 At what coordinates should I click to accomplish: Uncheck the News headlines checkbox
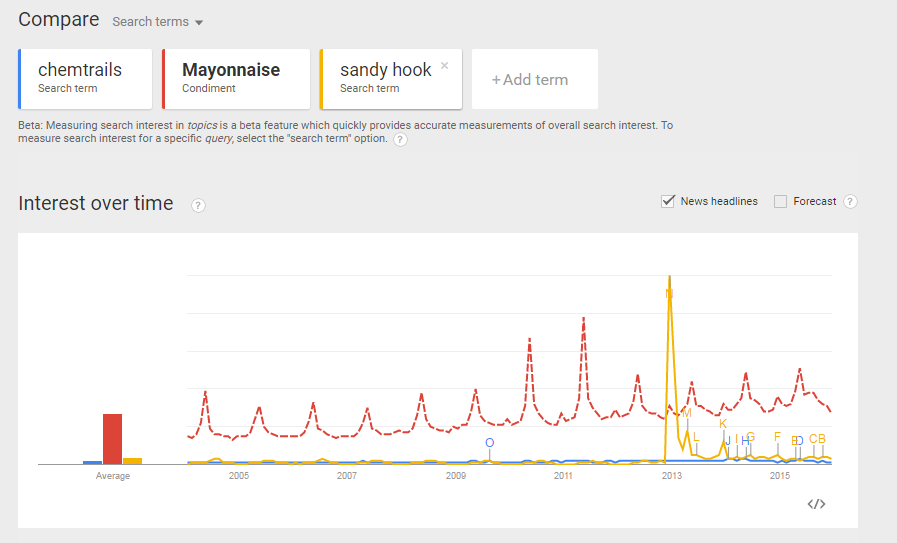coord(668,201)
